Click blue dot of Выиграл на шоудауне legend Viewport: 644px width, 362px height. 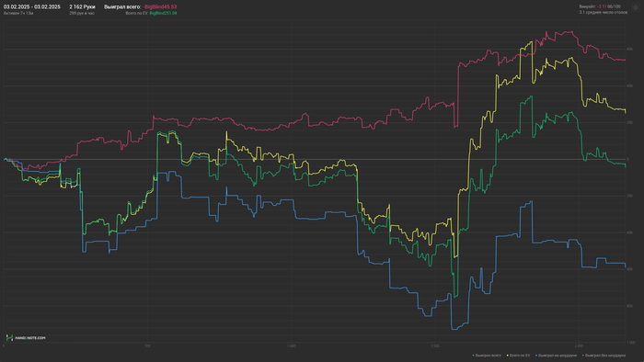tap(536, 356)
